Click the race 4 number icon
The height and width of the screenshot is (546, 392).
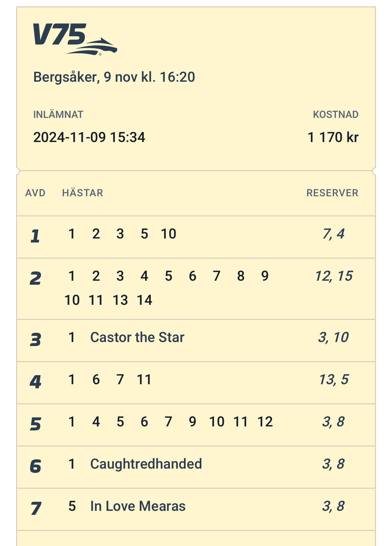pos(35,382)
